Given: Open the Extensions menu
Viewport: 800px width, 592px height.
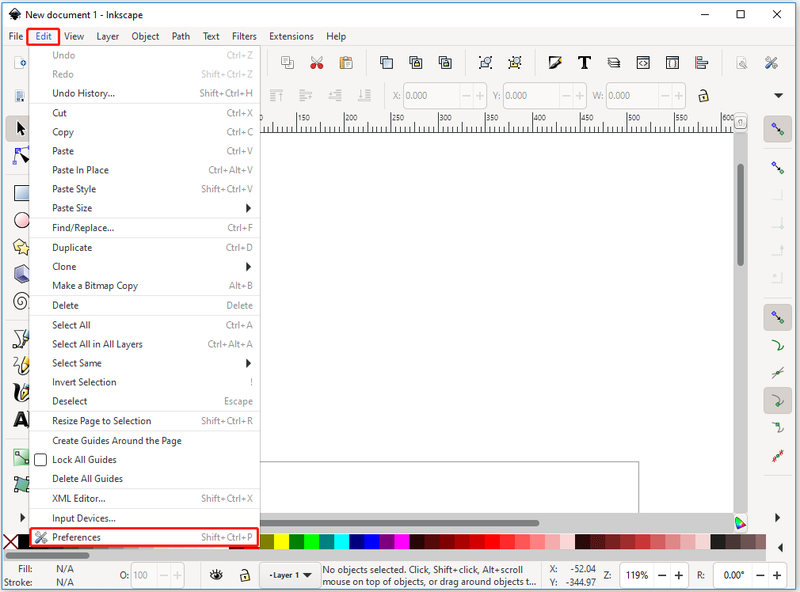Looking at the screenshot, I should (x=291, y=36).
